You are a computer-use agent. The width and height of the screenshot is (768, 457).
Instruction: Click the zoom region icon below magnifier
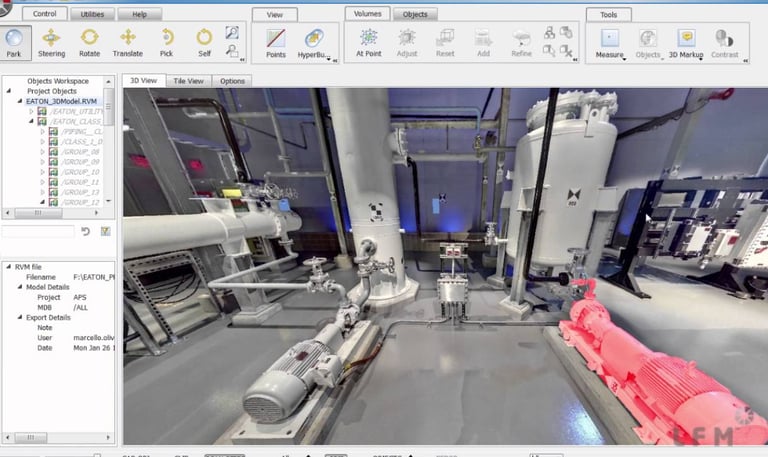pyautogui.click(x=232, y=50)
